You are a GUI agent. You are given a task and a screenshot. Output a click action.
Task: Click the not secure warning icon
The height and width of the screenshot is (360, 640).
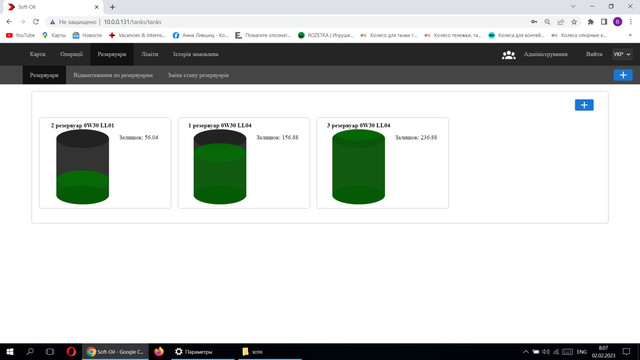pyautogui.click(x=53, y=22)
